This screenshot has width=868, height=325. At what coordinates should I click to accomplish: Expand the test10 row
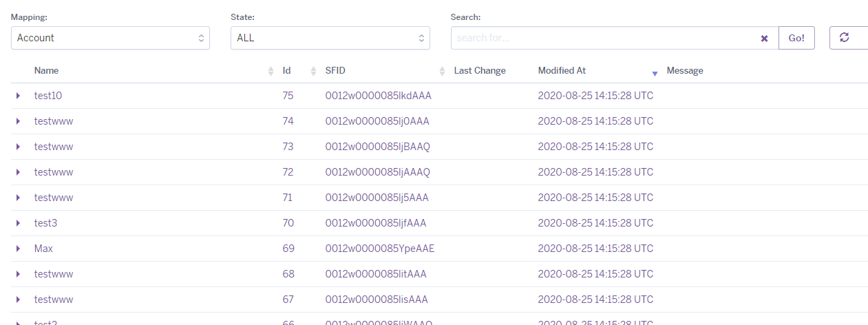point(19,96)
